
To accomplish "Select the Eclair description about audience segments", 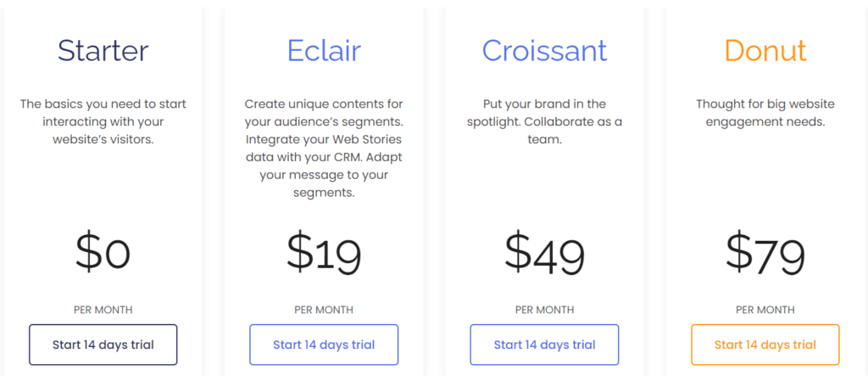I will point(324,148).
